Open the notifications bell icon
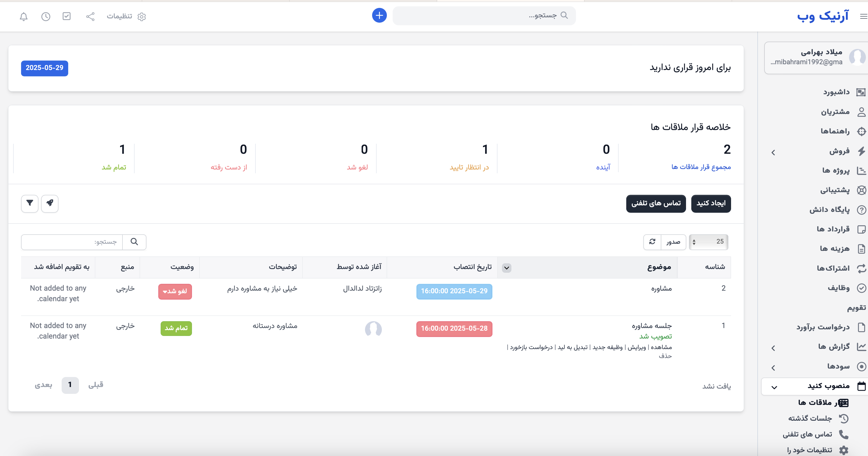The height and width of the screenshot is (456, 868). [24, 17]
